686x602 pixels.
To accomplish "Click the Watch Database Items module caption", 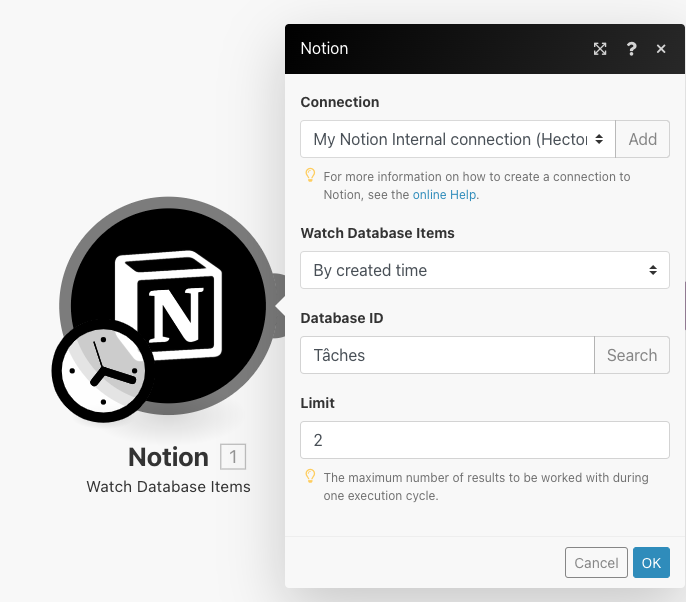I will point(168,486).
